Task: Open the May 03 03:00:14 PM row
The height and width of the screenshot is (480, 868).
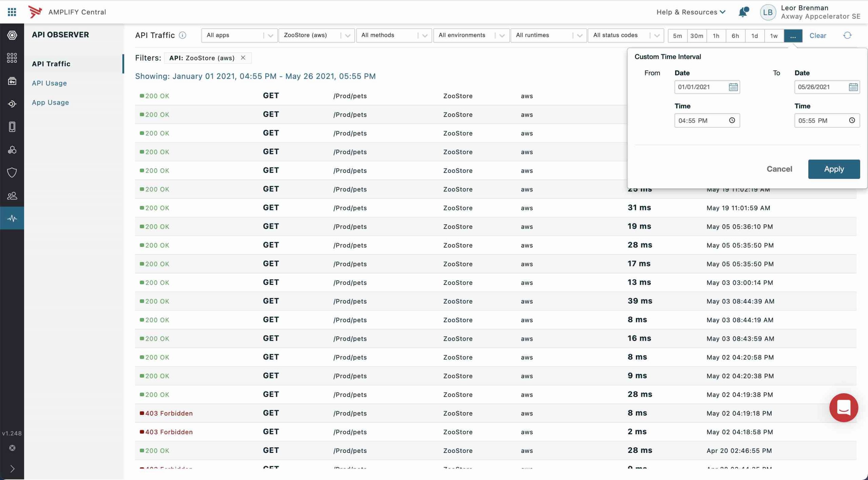Action: tap(496, 282)
